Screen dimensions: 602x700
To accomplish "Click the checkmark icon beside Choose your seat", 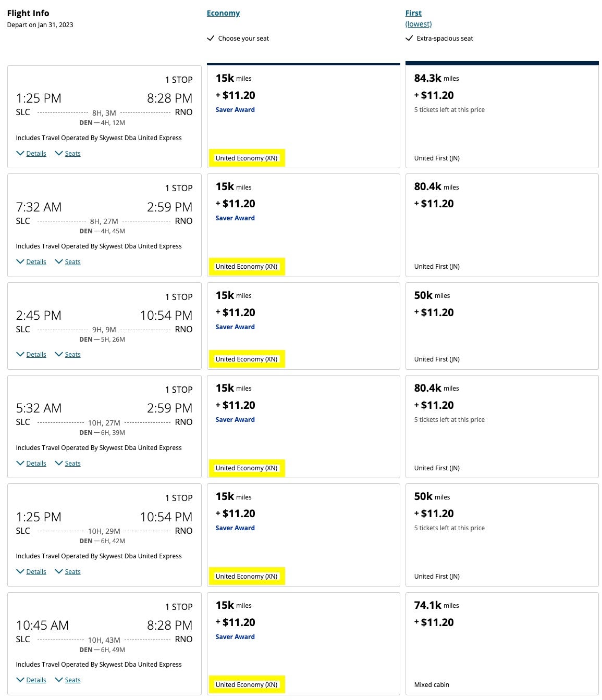I will [x=211, y=38].
